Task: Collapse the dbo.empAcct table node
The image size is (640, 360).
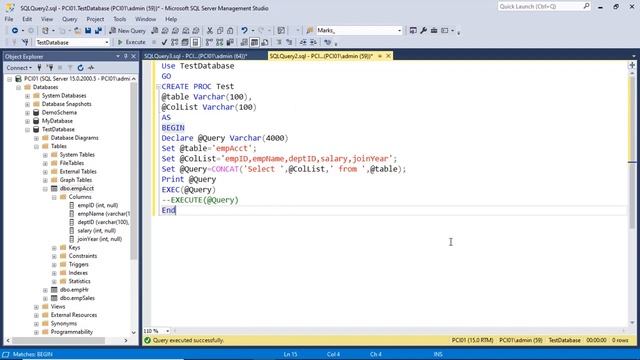Action: pos(45,189)
